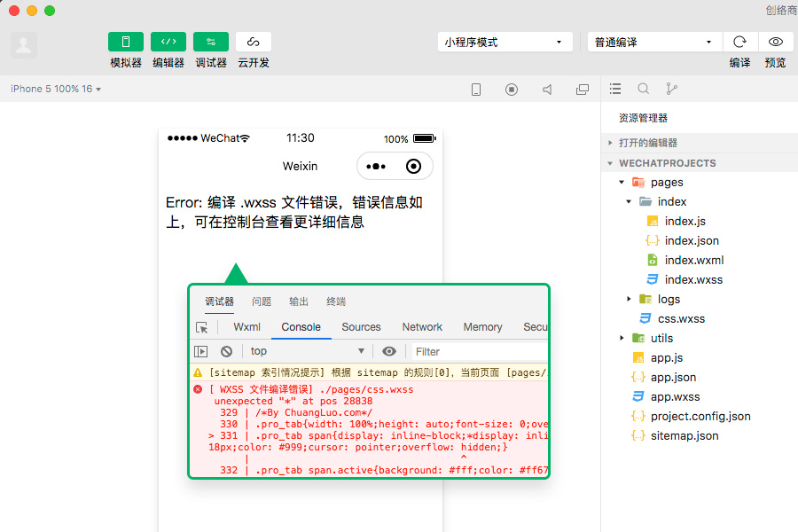798x532 pixels.
Task: Mute simulator sound via the speaker icon
Action: click(546, 89)
